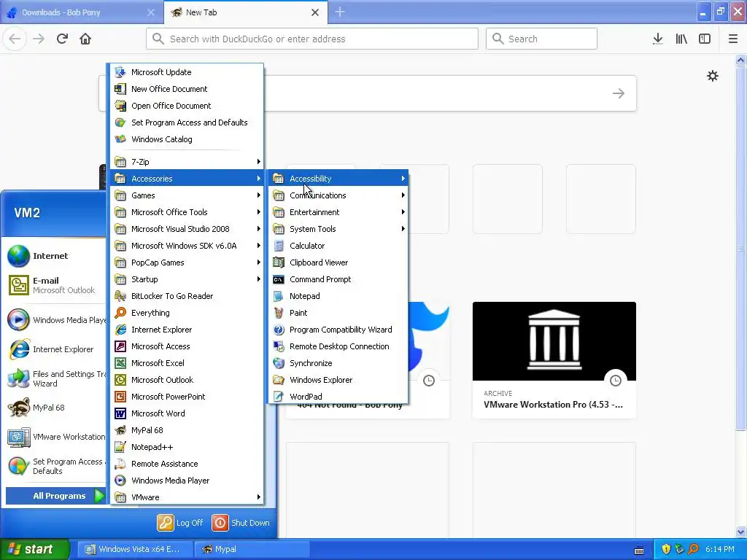The height and width of the screenshot is (560, 747).
Task: Click the Paint icon in Accessories menu
Action: click(x=279, y=313)
